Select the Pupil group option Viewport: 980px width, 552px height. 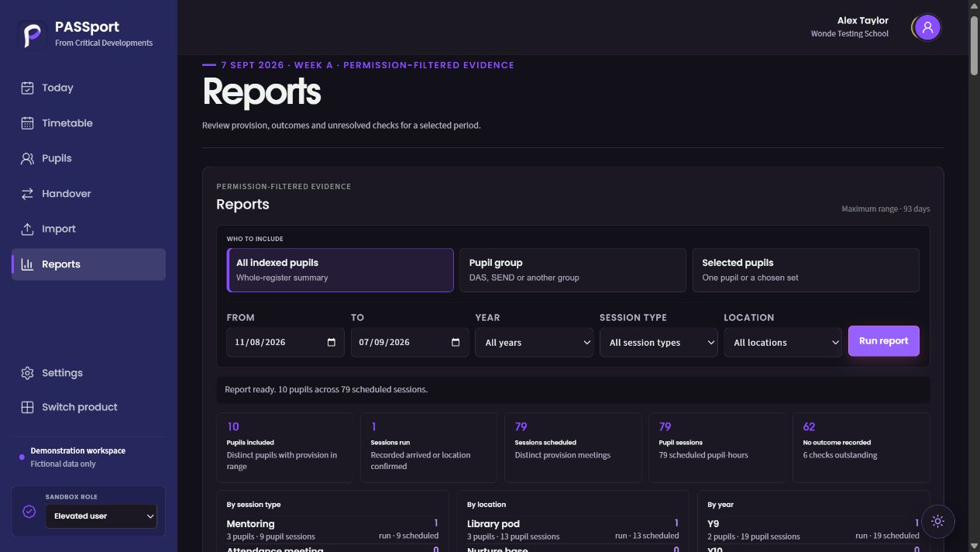pos(573,270)
